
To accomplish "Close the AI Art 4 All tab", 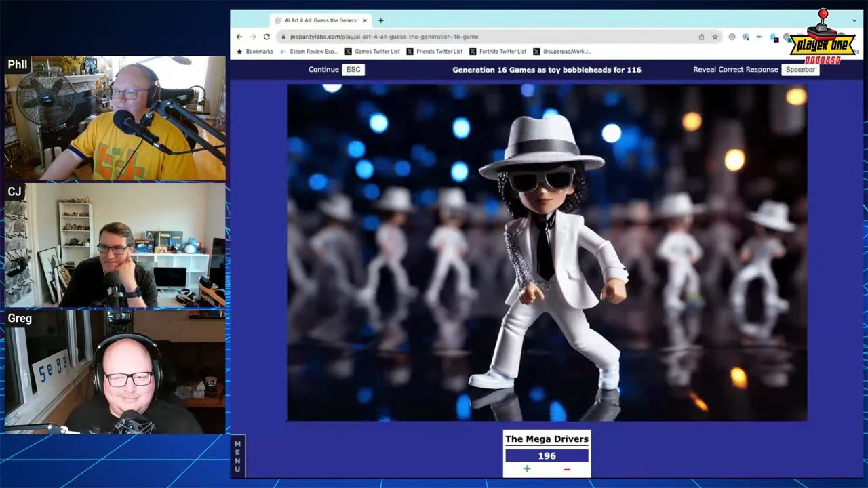I will (364, 20).
